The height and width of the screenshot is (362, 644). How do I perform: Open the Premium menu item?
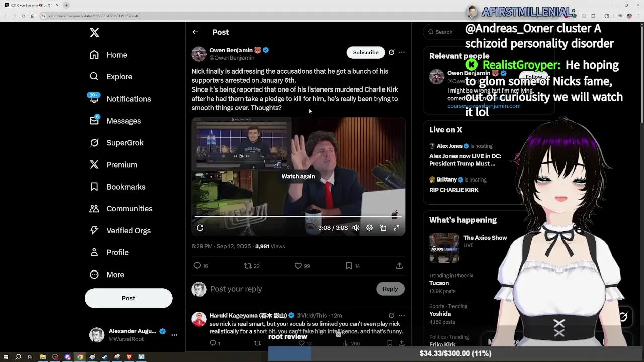coord(113,165)
